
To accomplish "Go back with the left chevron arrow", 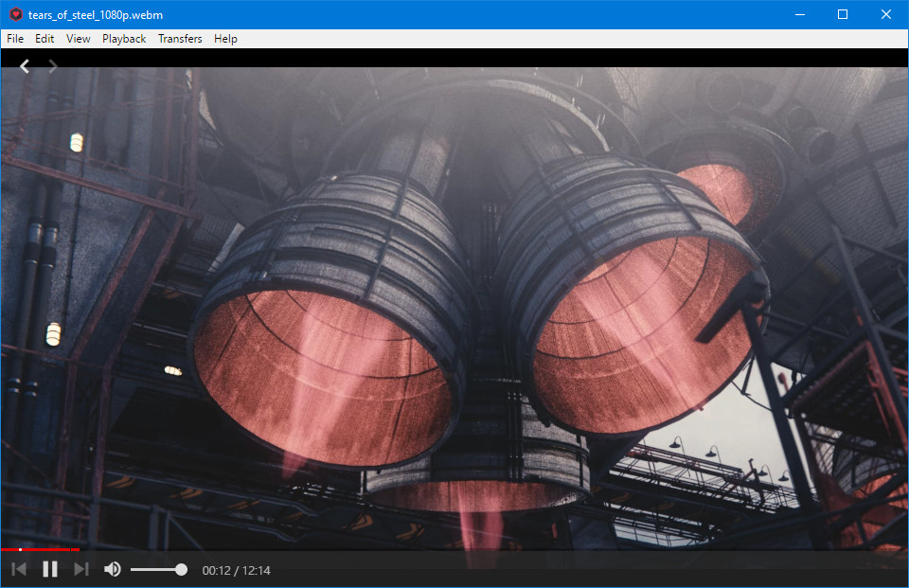I will click(x=25, y=66).
